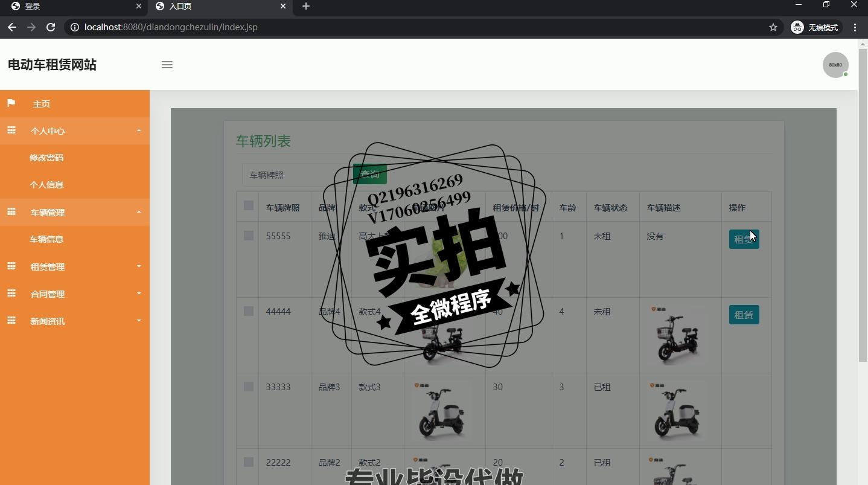
Task: Click the incognito 无痕模式 indicator
Action: pyautogui.click(x=817, y=27)
